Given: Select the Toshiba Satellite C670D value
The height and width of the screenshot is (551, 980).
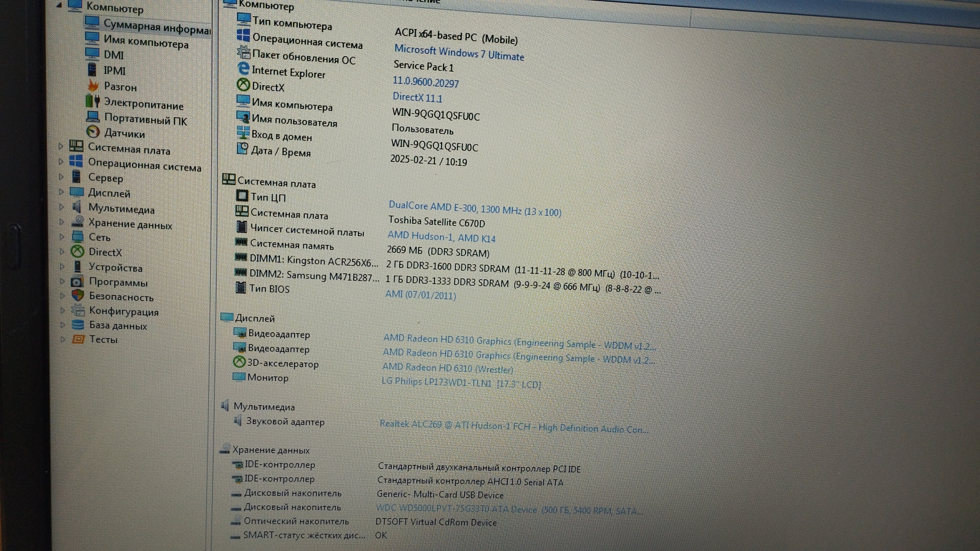Looking at the screenshot, I should [x=436, y=221].
